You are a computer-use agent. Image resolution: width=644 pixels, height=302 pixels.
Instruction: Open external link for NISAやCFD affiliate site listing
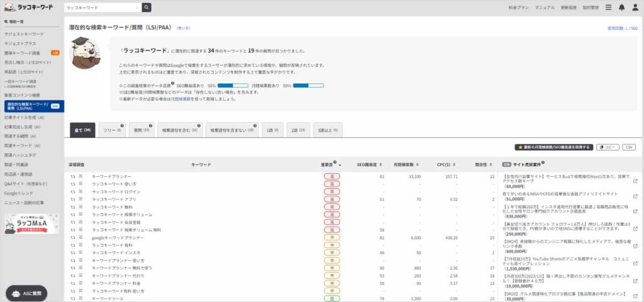pyautogui.click(x=635, y=196)
